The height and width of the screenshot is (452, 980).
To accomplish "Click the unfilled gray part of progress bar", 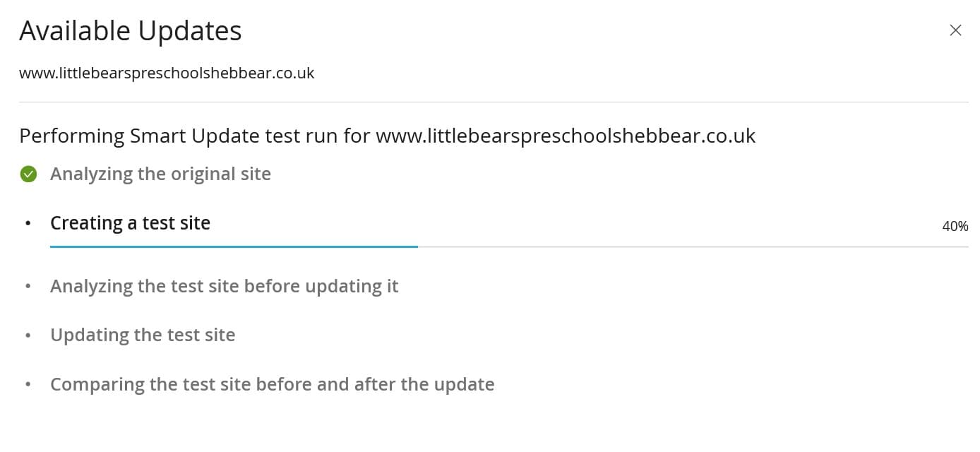I will click(692, 246).
